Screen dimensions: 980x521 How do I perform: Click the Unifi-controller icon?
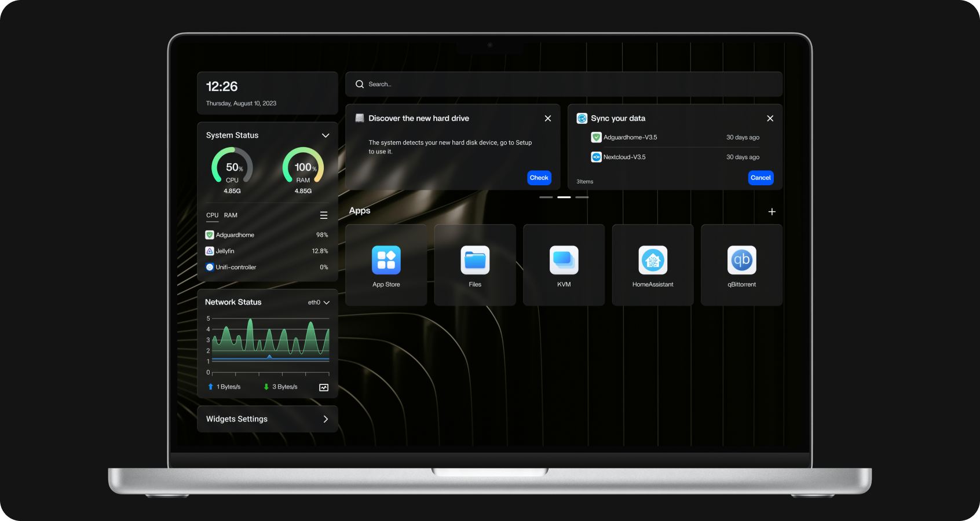pyautogui.click(x=209, y=267)
